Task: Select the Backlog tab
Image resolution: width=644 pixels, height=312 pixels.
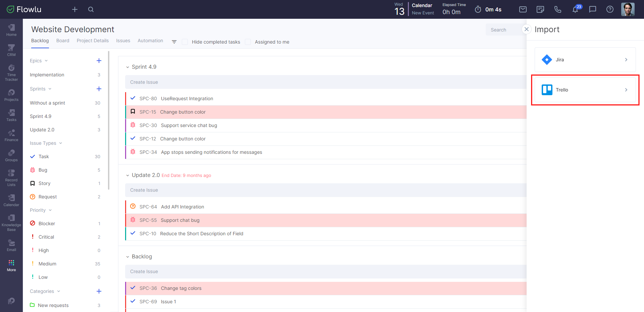Action: click(40, 41)
